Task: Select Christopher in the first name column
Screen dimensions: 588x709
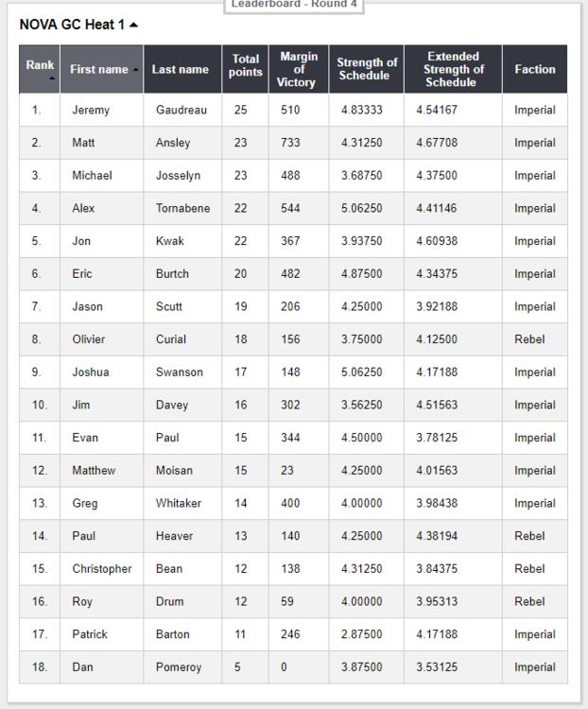Action: (x=102, y=569)
